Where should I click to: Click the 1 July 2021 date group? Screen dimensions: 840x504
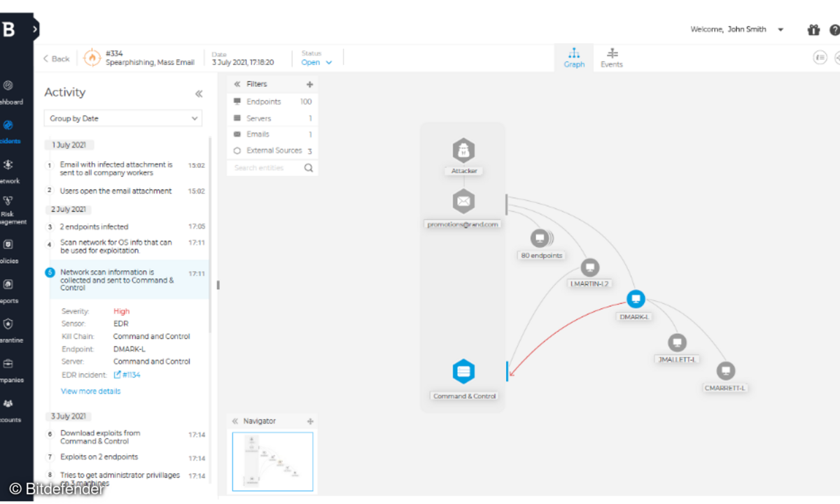tap(69, 145)
